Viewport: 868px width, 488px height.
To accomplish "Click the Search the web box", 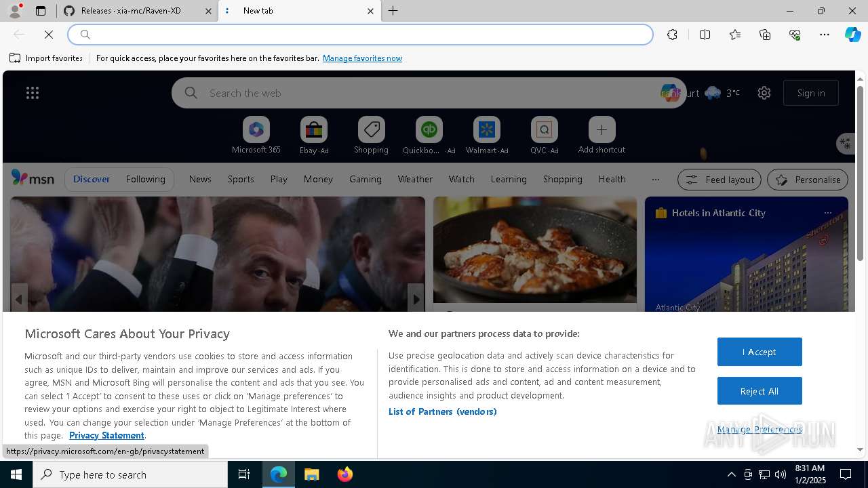I will (x=427, y=93).
